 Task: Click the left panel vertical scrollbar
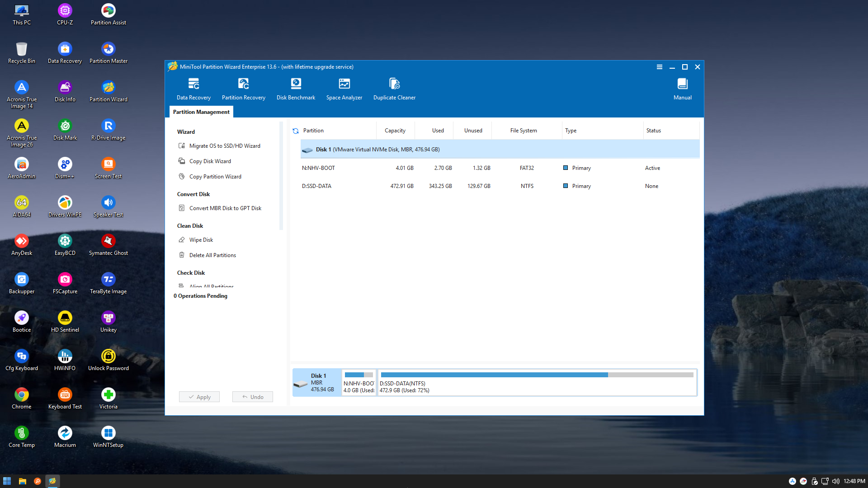(x=281, y=176)
